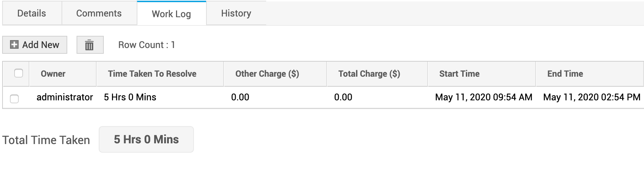
Task: Sort by End Time column header
Action: (x=565, y=74)
